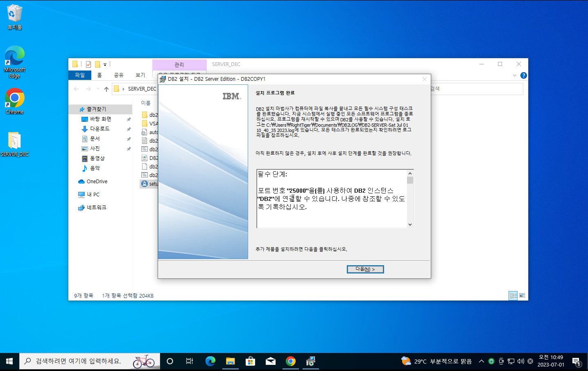Click inside the 필수 단계 text box
Screen dimensions: 588x371
tap(332, 198)
